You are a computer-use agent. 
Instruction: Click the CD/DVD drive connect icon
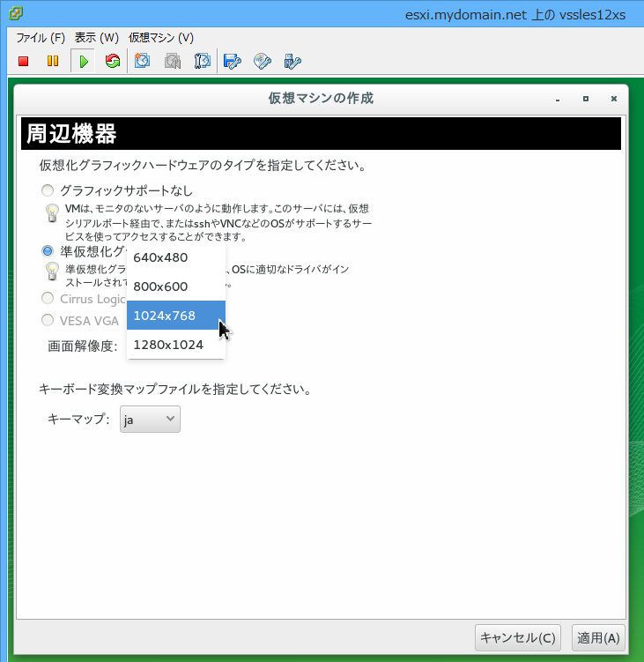click(x=263, y=62)
